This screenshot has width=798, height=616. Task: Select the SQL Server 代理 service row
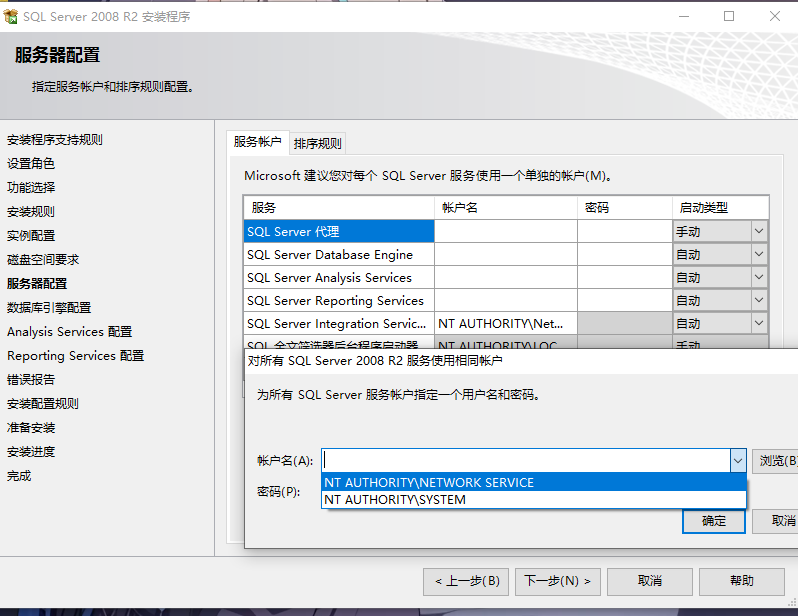(x=339, y=231)
